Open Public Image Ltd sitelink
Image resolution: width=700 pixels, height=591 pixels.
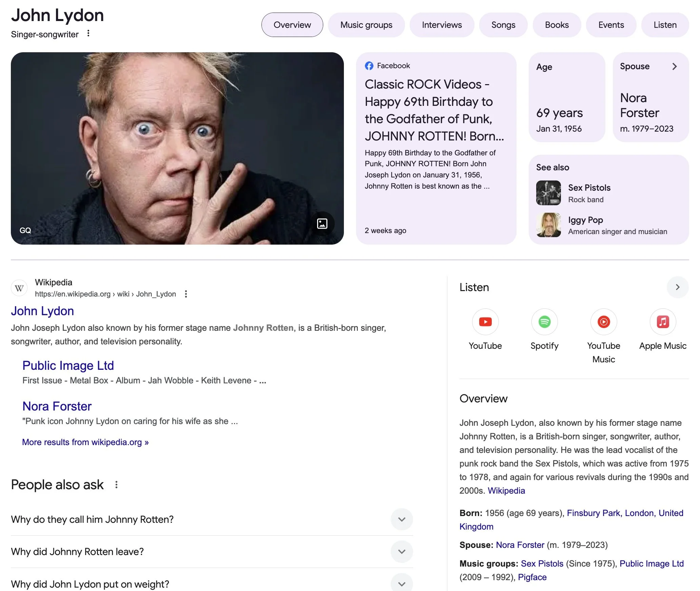pos(68,365)
